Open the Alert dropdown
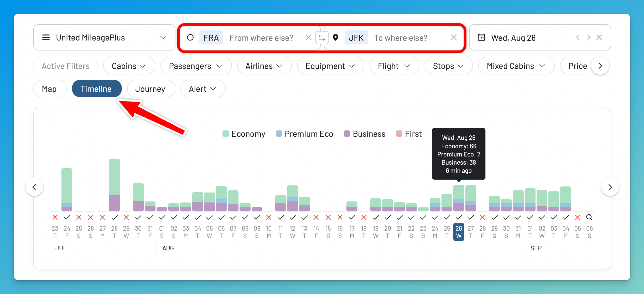 point(202,89)
